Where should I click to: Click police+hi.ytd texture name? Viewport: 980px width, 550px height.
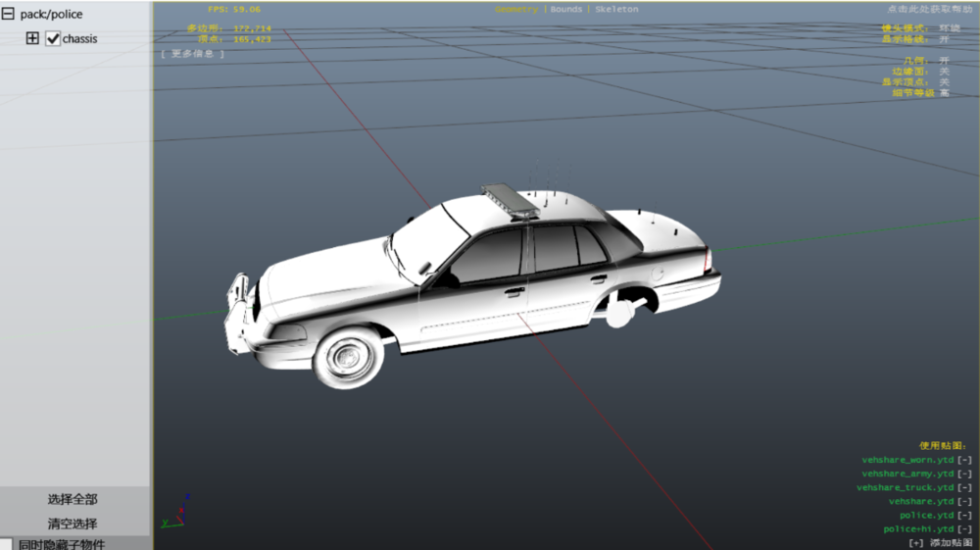tap(919, 528)
